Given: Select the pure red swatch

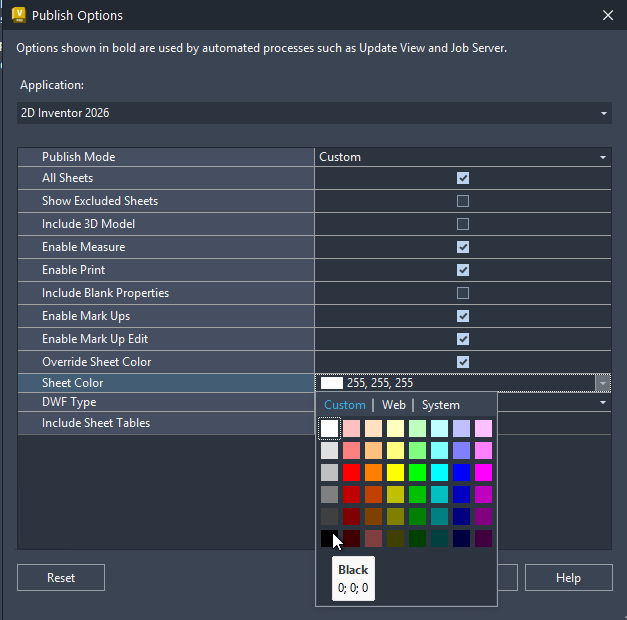Looking at the screenshot, I should click(351, 472).
